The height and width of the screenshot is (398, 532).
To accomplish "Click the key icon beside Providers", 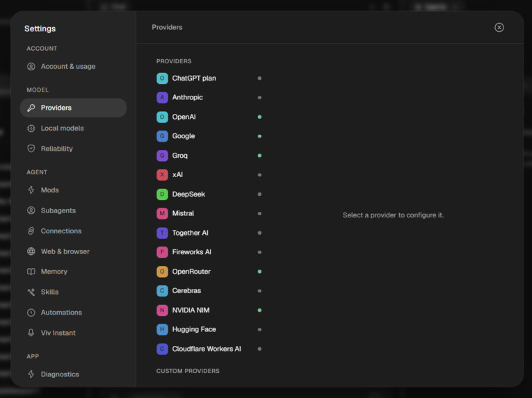I will (x=31, y=108).
